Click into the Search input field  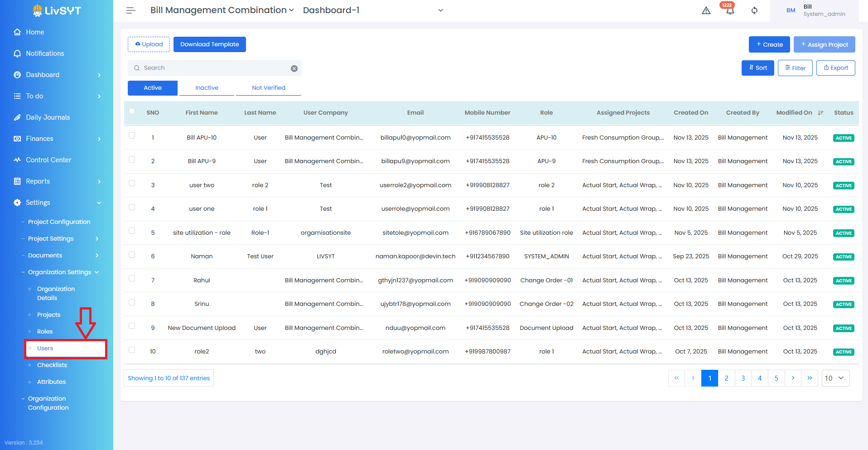tap(213, 68)
